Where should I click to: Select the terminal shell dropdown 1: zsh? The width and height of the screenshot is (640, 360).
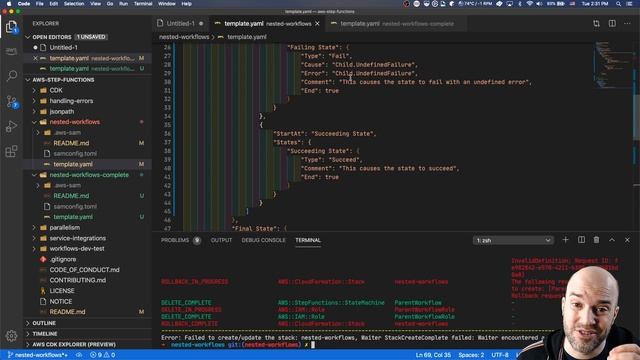coord(513,240)
